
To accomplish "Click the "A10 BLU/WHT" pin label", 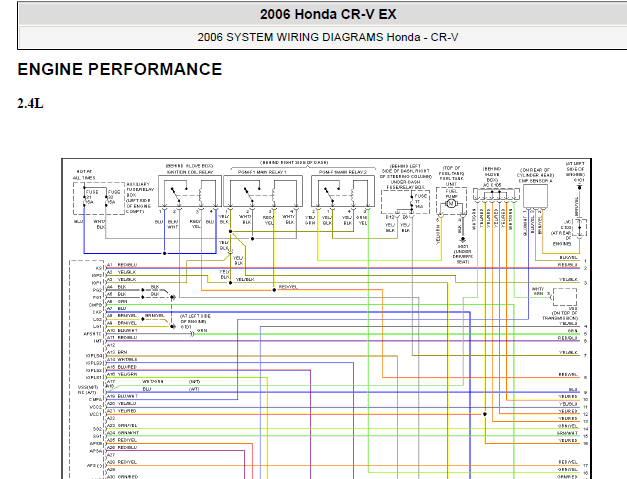I will [122, 331].
